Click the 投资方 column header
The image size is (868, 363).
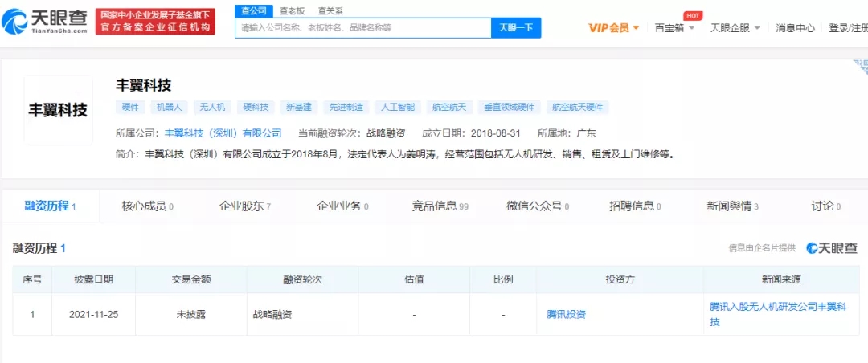click(620, 279)
